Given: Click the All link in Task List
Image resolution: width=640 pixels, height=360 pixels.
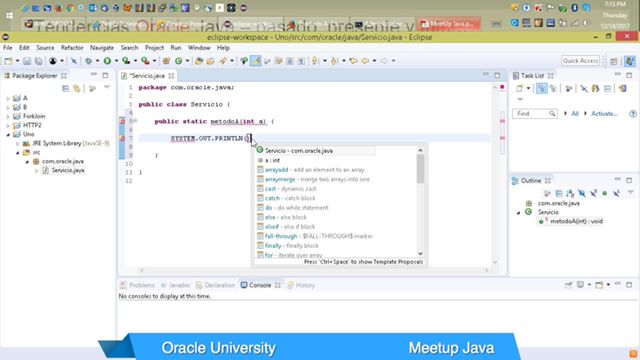Looking at the screenshot, I should (575, 113).
